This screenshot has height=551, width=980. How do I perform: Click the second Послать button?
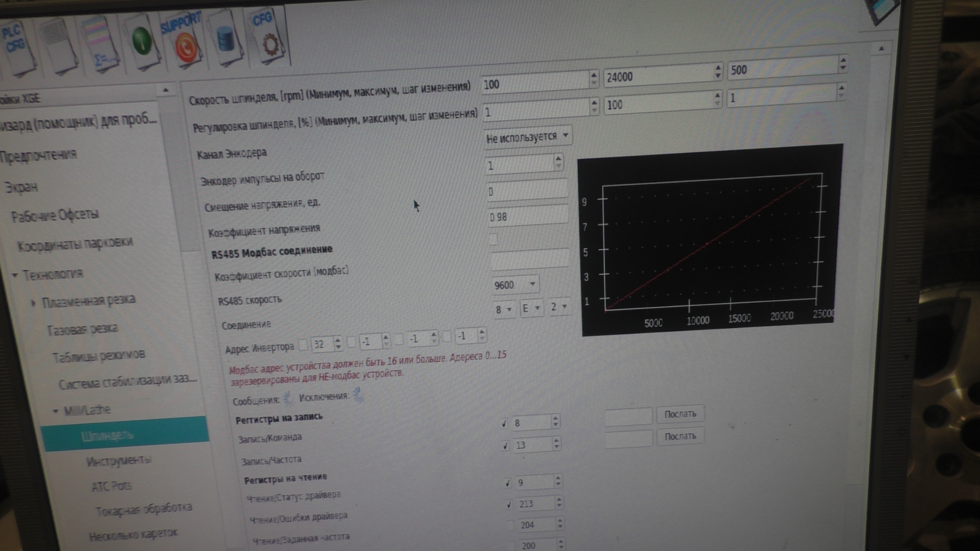pyautogui.click(x=680, y=436)
